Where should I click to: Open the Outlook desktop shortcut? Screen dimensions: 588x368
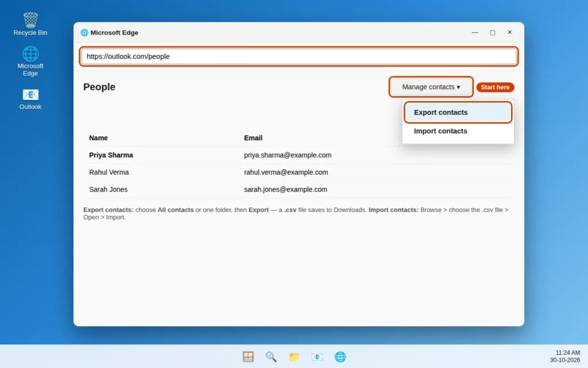tap(30, 99)
